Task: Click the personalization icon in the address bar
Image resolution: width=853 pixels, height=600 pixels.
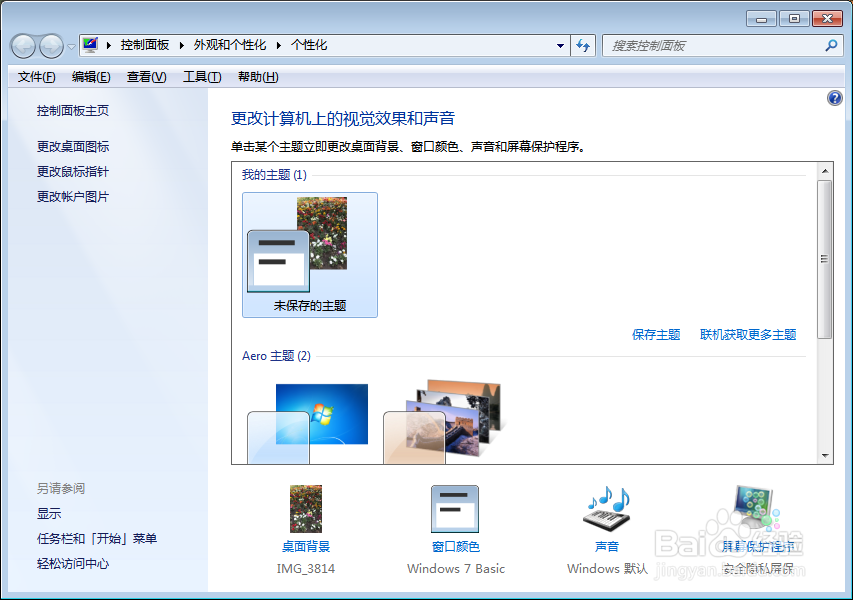Action: (x=90, y=45)
